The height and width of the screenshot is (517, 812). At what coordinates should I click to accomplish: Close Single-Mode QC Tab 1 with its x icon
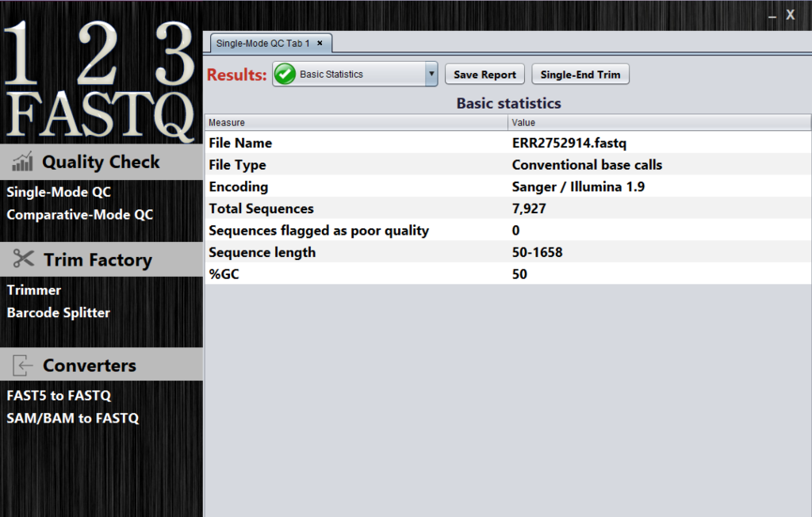320,44
